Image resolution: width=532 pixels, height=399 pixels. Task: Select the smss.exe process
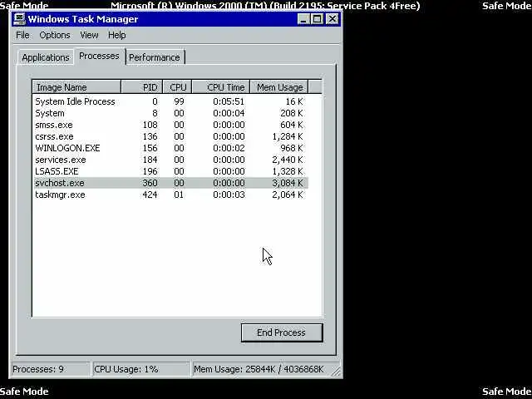[53, 125]
